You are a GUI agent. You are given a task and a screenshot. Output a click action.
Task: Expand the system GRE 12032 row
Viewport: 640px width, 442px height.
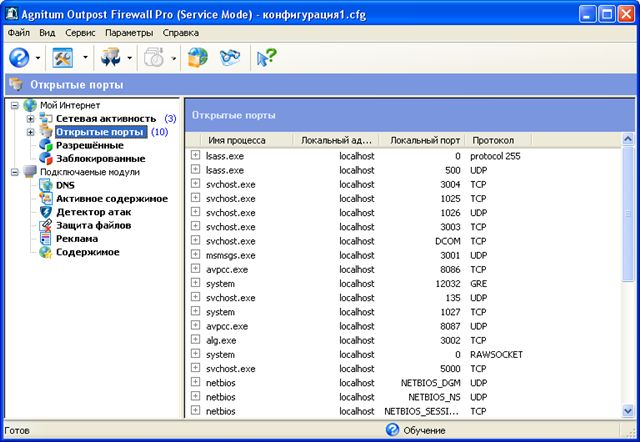pyautogui.click(x=196, y=283)
